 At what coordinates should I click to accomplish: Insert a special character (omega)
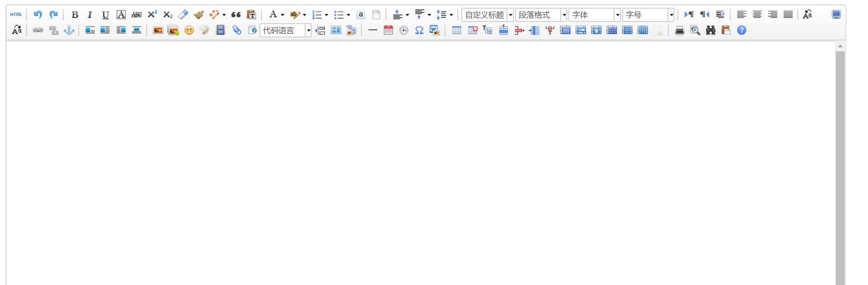click(419, 30)
